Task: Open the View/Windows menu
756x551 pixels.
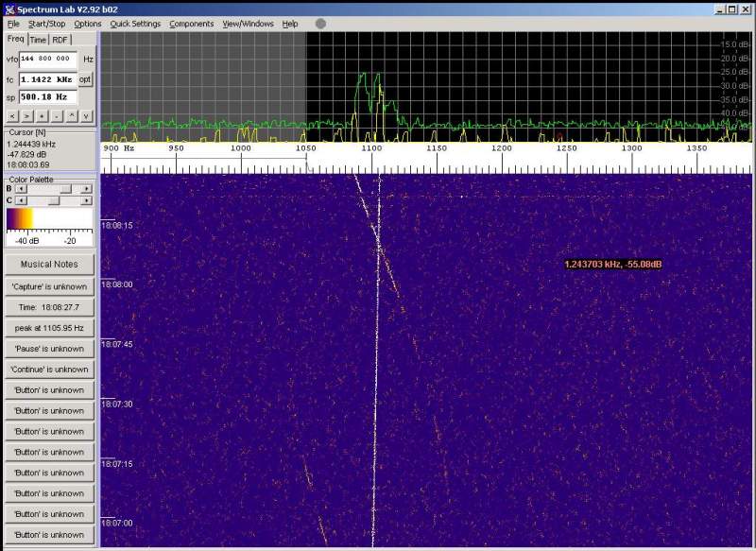Action: click(249, 24)
